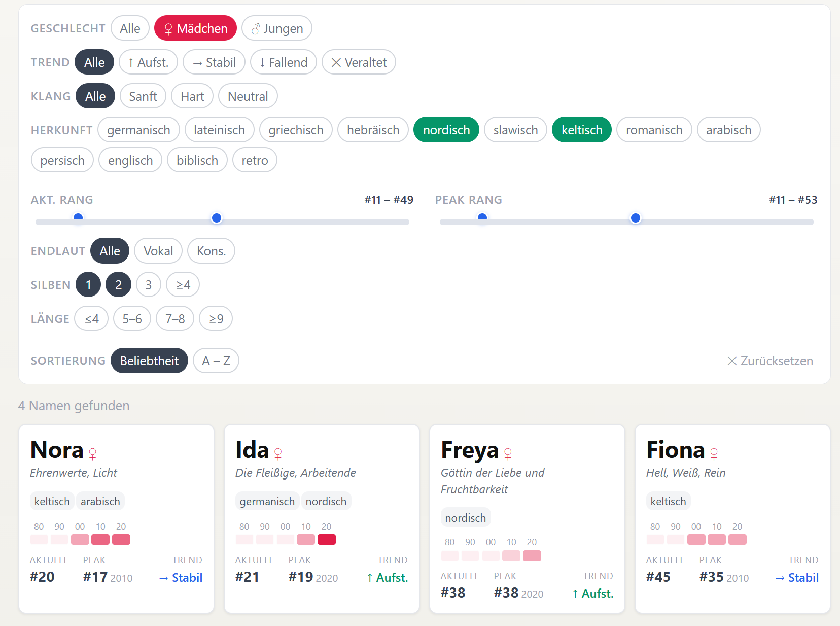Click the '4 Namen gefunden' result count
The height and width of the screenshot is (626, 840).
tap(74, 406)
